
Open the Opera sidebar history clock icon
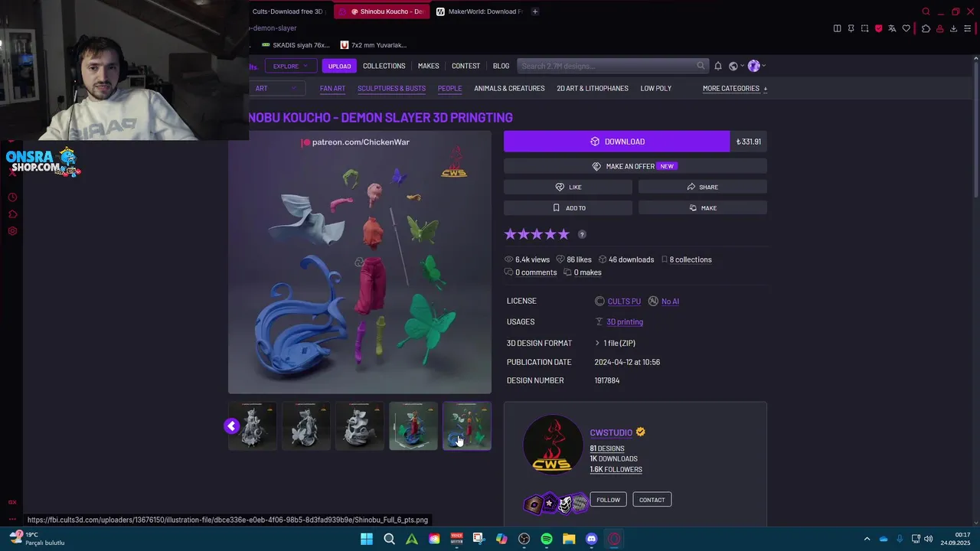pos(12,197)
